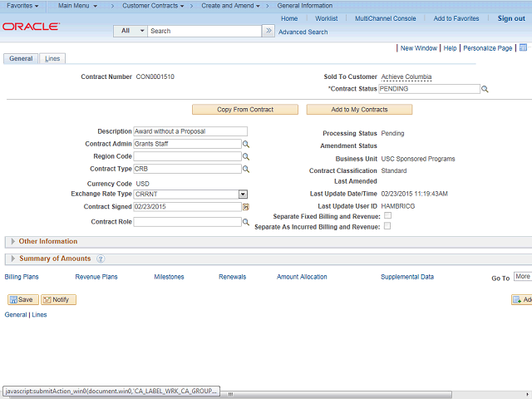The image size is (532, 399).
Task: Open the Milestones link
Action: pos(169,277)
